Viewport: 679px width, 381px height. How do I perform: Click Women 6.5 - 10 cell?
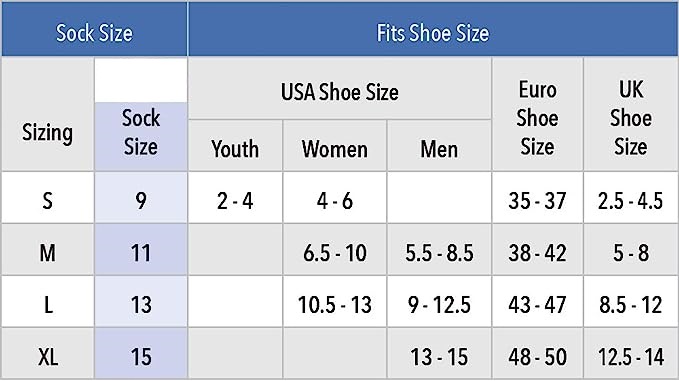click(x=334, y=253)
